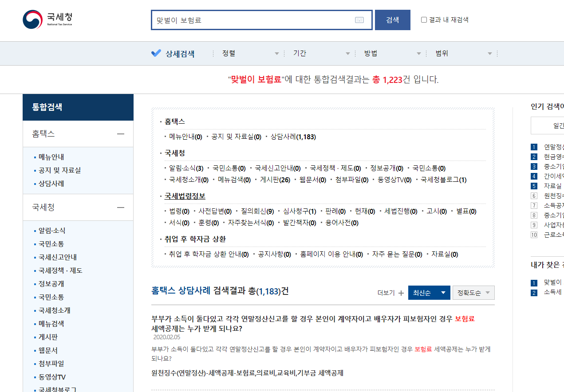The width and height of the screenshot is (564, 392).
Task: Click 취업 후 학자금 상환 heading
Action: point(195,239)
